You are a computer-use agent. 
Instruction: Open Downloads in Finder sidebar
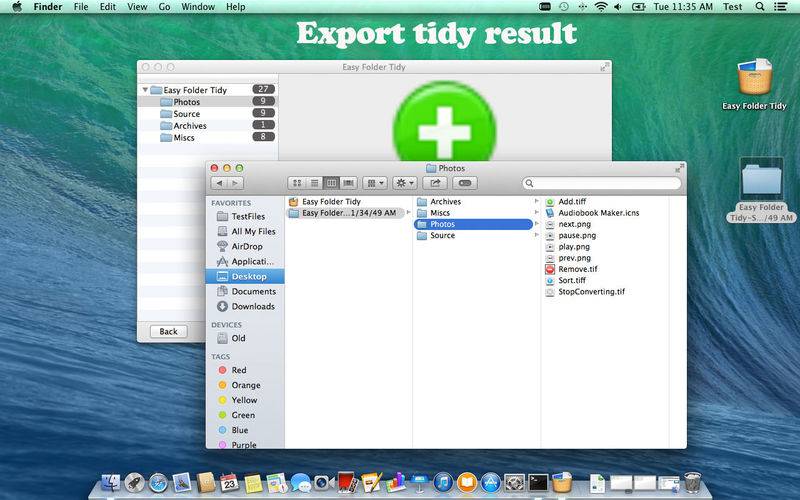coord(245,306)
